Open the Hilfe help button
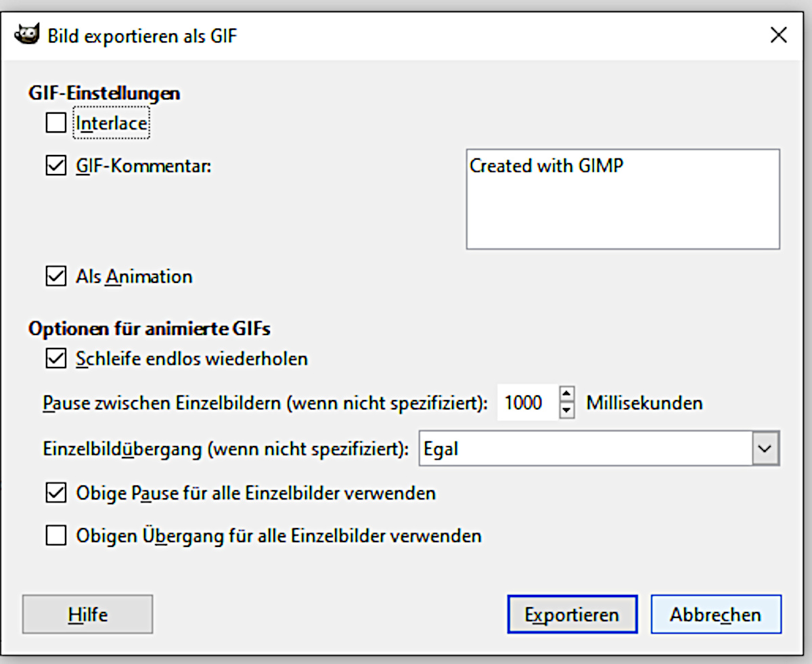812x664 pixels. (x=88, y=615)
